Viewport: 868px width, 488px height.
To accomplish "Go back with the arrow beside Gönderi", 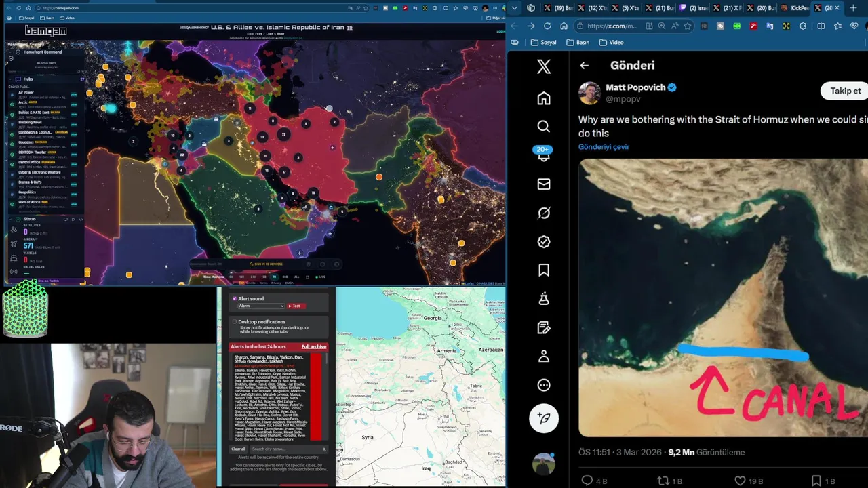I will tap(584, 66).
